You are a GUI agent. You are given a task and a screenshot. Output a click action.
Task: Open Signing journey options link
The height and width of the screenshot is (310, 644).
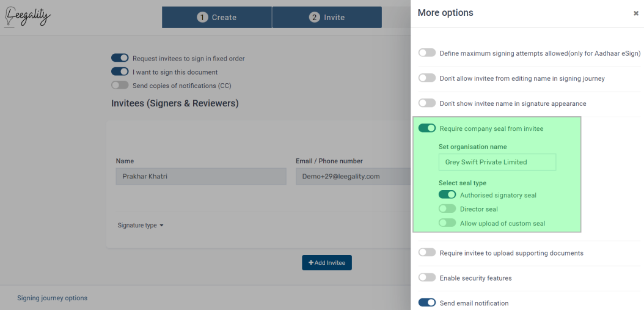pos(52,298)
